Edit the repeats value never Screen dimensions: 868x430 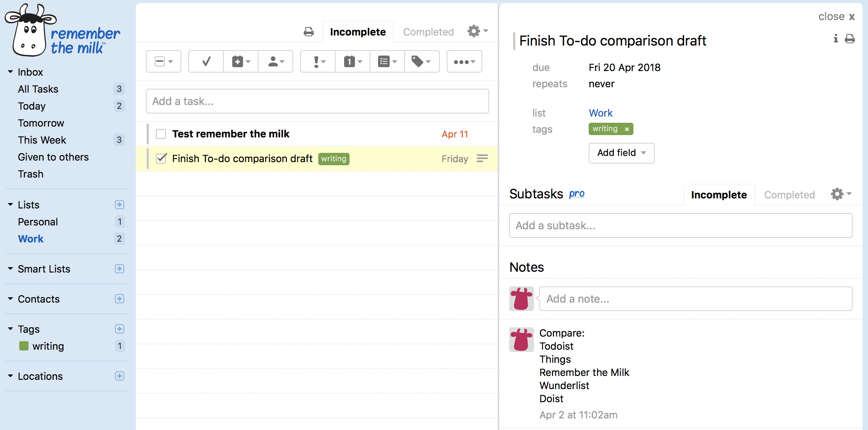[x=601, y=84]
